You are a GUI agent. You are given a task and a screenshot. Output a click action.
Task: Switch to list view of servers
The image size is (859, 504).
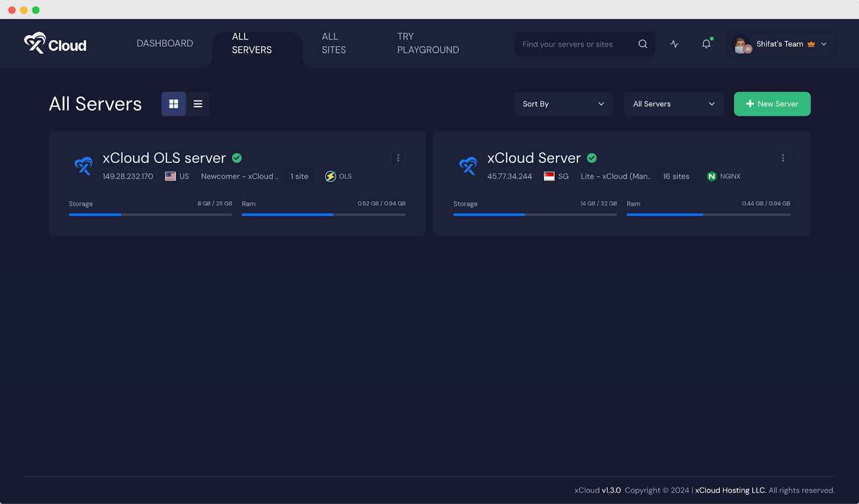point(198,104)
